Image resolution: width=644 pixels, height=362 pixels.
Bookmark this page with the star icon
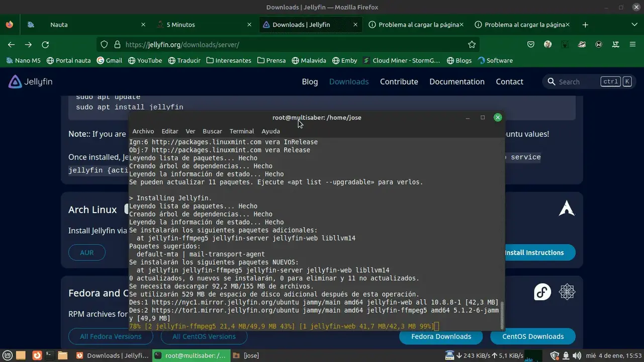click(472, 44)
